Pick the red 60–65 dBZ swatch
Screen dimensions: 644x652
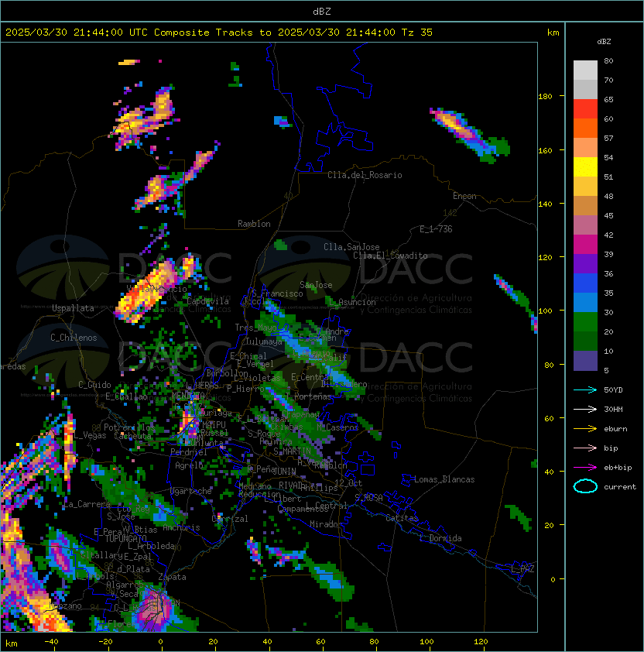tap(585, 108)
